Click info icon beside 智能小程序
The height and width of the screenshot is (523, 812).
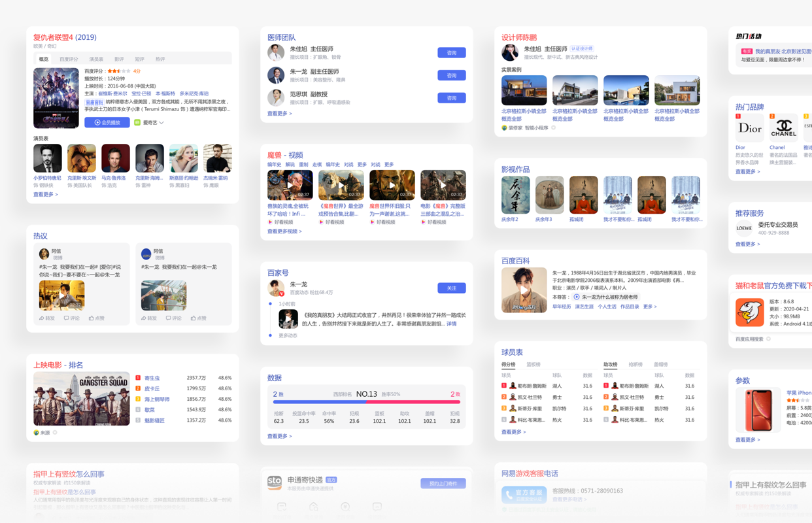click(x=553, y=128)
